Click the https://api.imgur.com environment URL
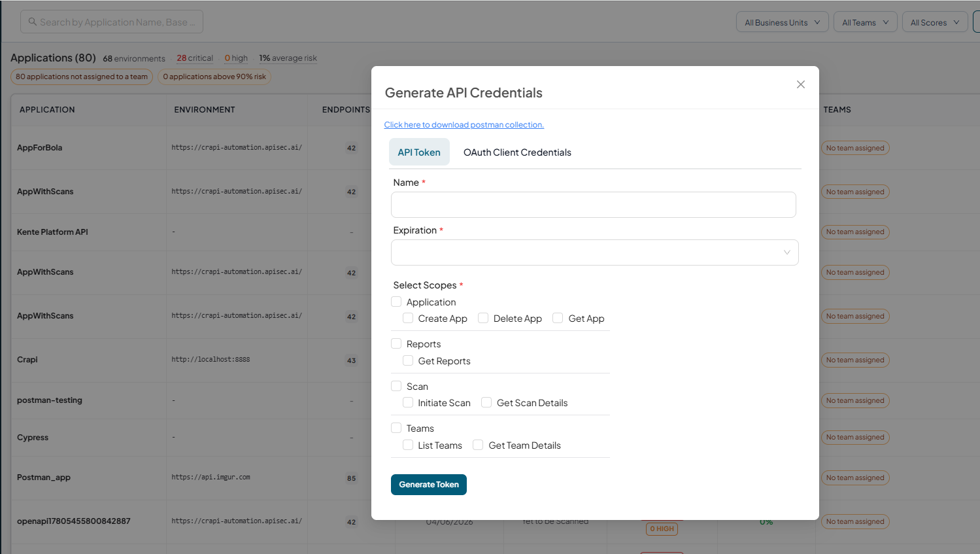 pyautogui.click(x=211, y=477)
